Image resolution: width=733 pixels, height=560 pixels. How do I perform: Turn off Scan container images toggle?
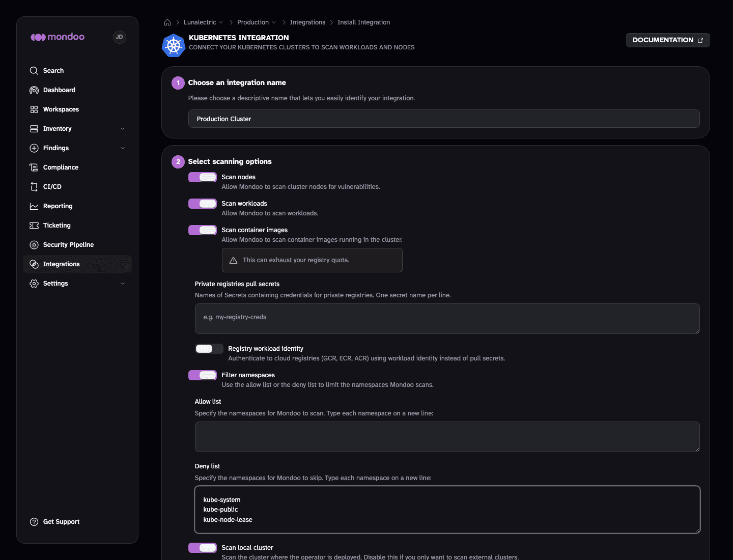click(203, 230)
